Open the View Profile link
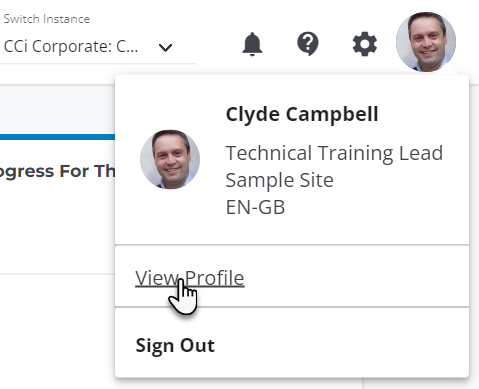This screenshot has height=389, width=479. (190, 278)
